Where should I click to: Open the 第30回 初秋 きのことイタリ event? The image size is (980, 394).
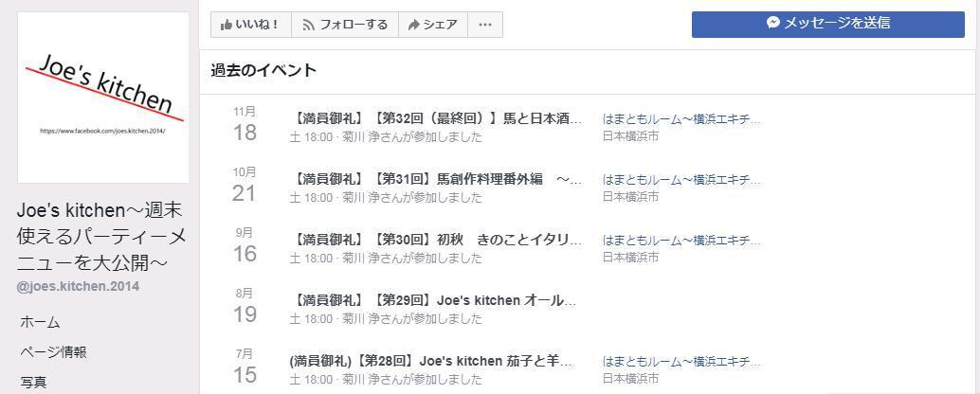435,240
